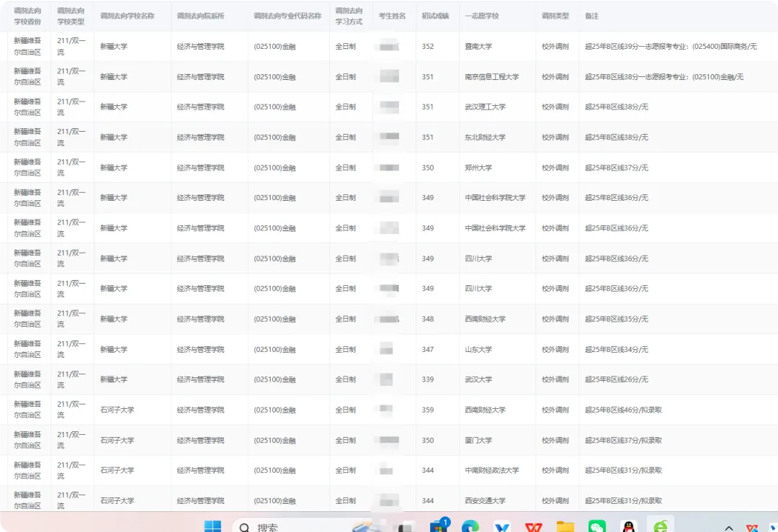778x532 pixels.
Task: Open the red WPS Office taskbar icon
Action: [533, 526]
